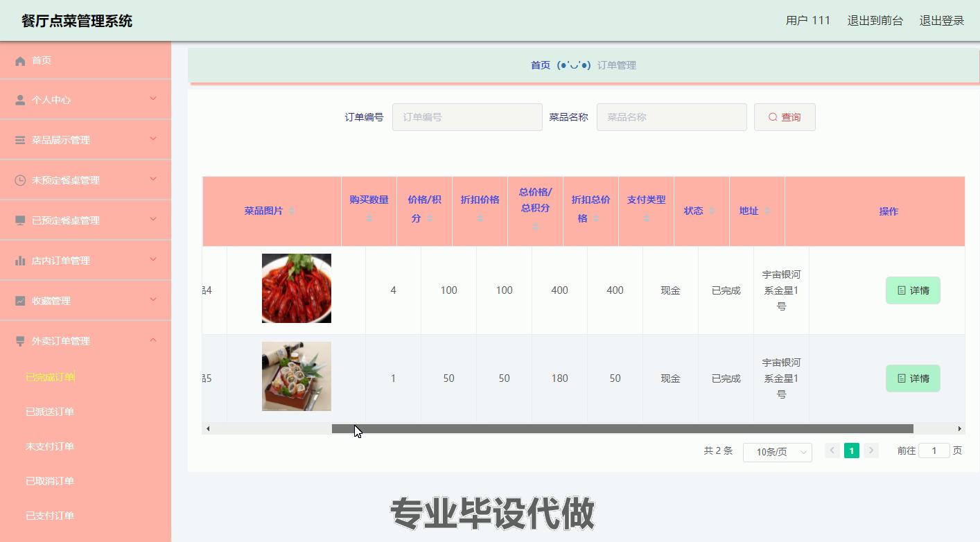
Task: Click the takeout icon beside 外卖订单管理
Action: [21, 340]
